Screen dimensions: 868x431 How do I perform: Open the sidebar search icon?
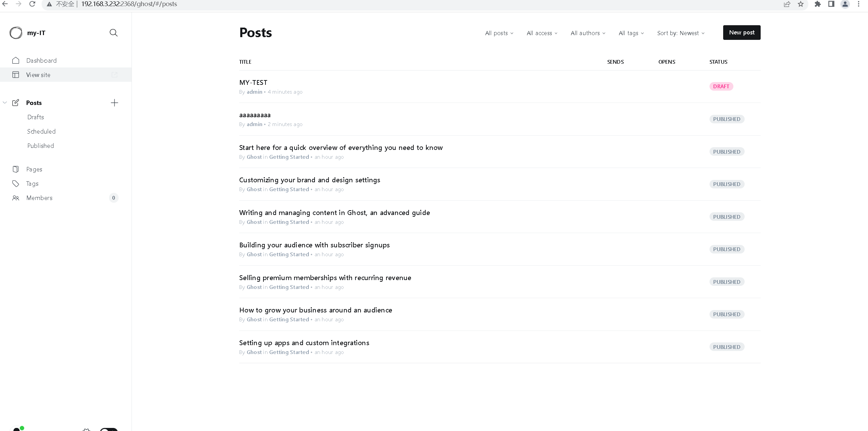[113, 33]
